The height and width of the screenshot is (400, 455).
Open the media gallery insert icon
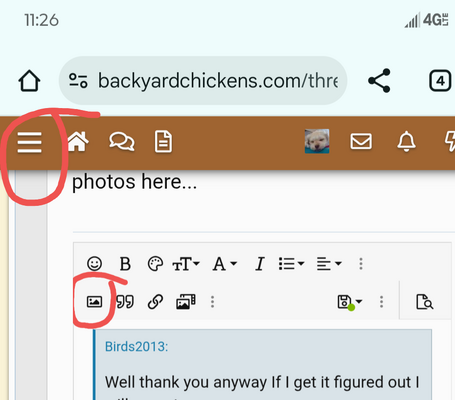pyautogui.click(x=186, y=302)
